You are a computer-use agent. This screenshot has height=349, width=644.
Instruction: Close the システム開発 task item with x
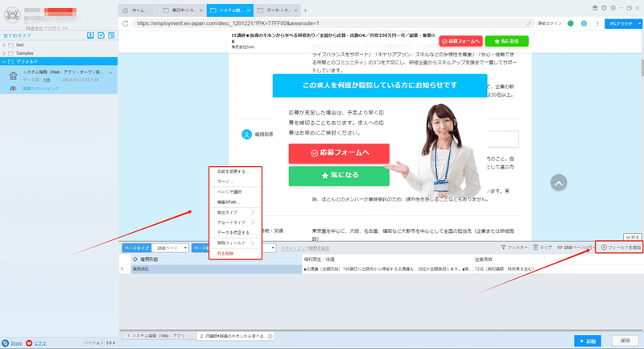[110, 73]
